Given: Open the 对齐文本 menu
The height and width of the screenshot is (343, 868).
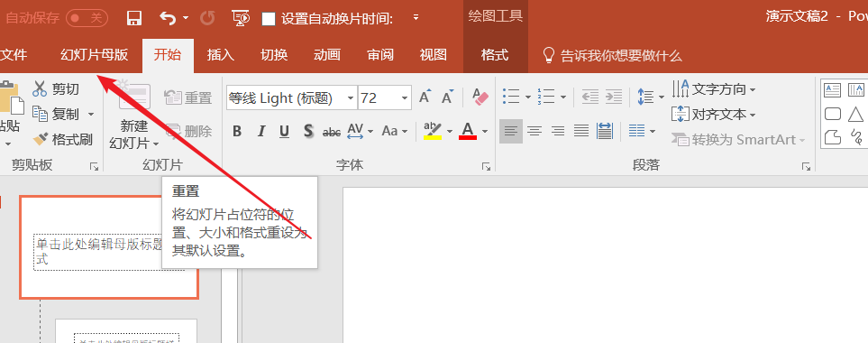Looking at the screenshot, I should (714, 115).
